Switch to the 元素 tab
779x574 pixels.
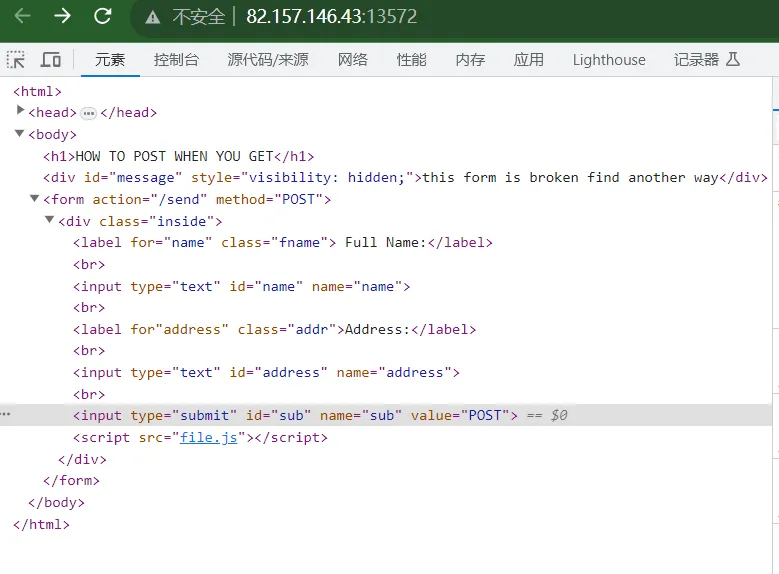point(110,60)
